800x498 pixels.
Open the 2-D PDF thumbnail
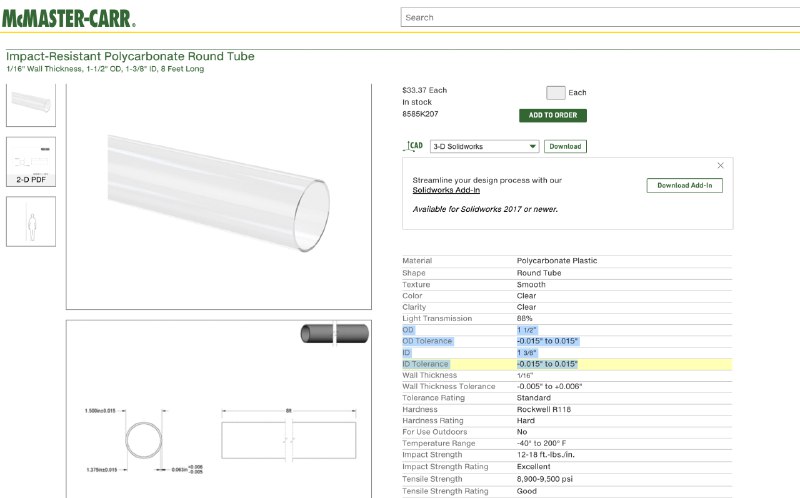pyautogui.click(x=31, y=162)
